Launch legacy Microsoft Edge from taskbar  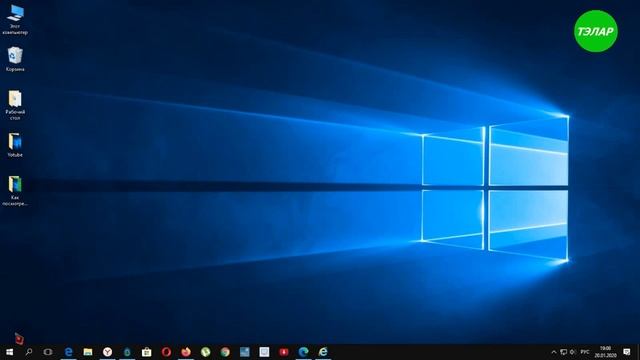coord(68,352)
